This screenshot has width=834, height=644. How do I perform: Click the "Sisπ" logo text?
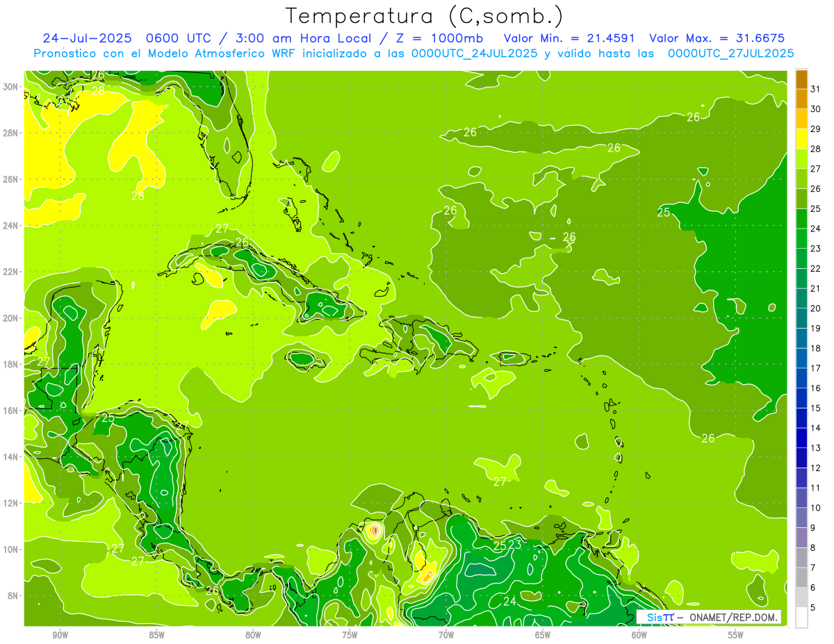(660, 617)
